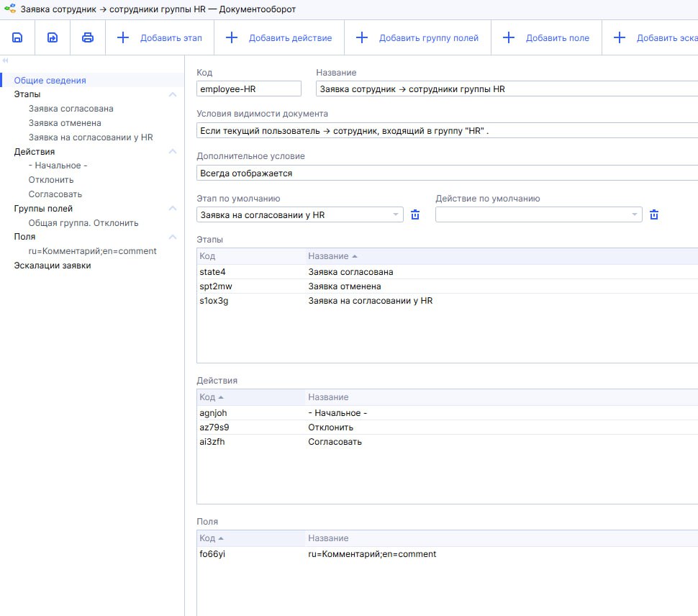
Task: Click Добавить группу полей toolbar button
Action: point(417,37)
